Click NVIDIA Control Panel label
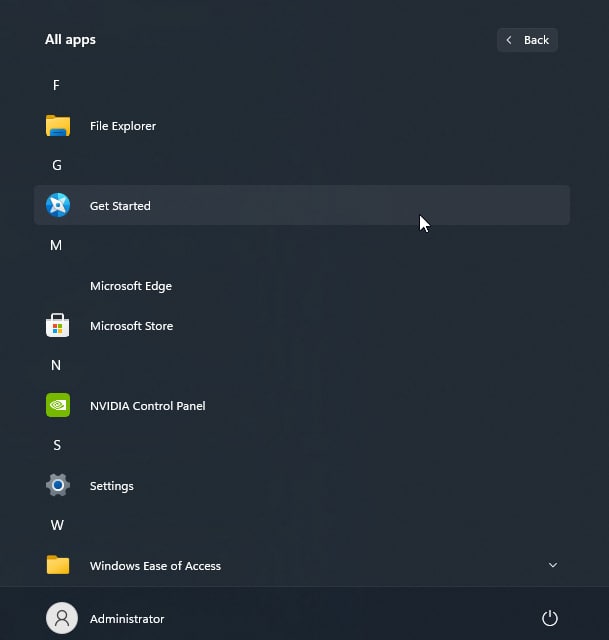Viewport: 609px width, 640px height. [148, 406]
